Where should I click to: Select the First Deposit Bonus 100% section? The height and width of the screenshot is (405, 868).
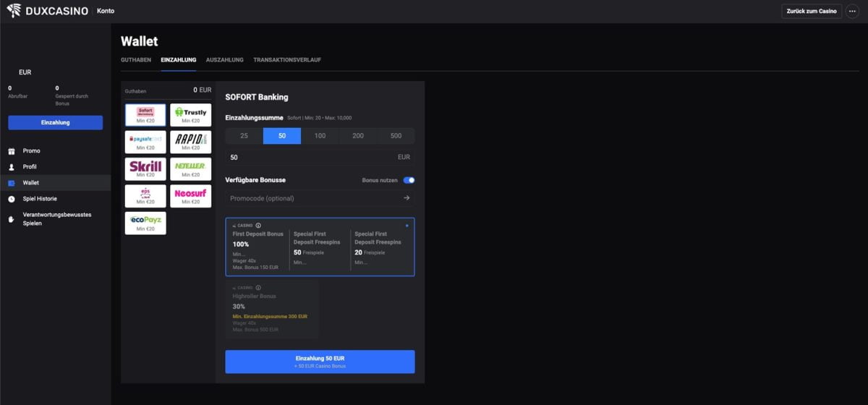[258, 250]
